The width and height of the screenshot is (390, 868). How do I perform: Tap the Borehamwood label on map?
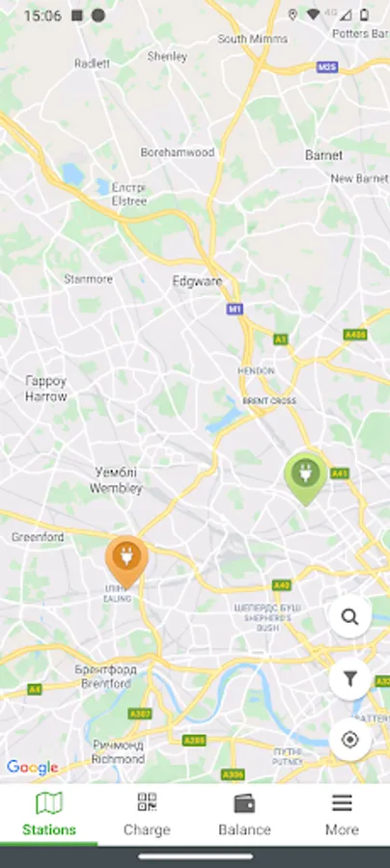(x=178, y=152)
